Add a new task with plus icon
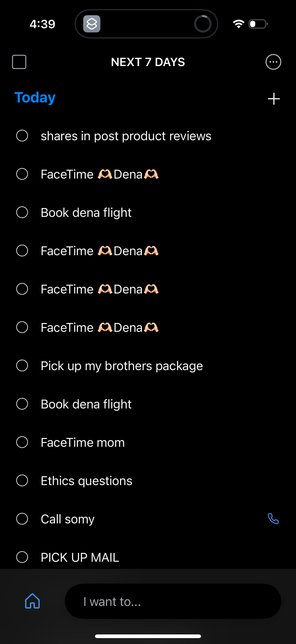The width and height of the screenshot is (296, 644). point(273,99)
